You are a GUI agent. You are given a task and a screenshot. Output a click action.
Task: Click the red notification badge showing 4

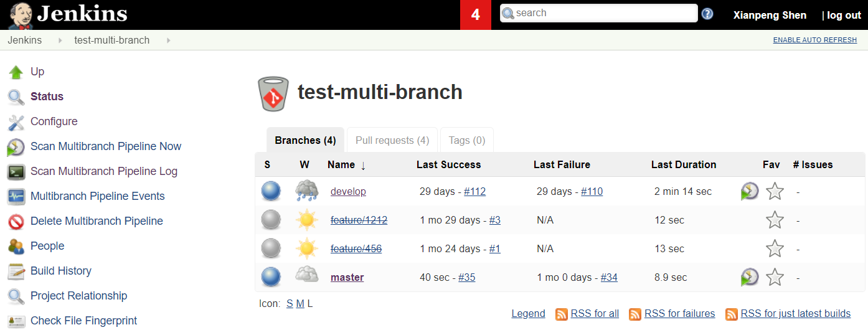point(476,15)
